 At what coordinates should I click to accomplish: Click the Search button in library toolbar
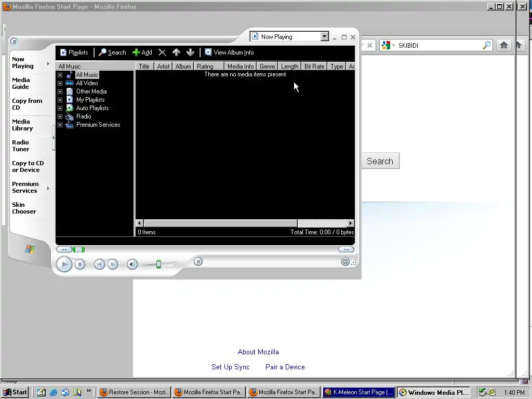pos(112,52)
